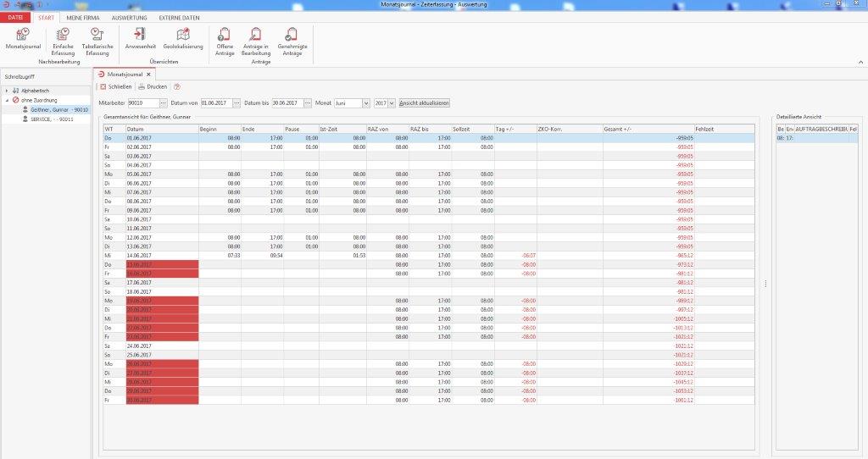
Task: Collapse the ribbon with the chevron
Action: (x=861, y=62)
